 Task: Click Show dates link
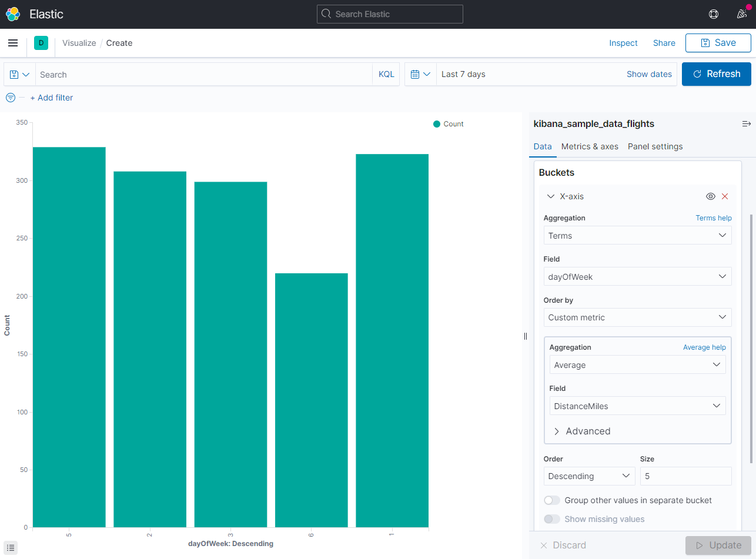pyautogui.click(x=649, y=74)
